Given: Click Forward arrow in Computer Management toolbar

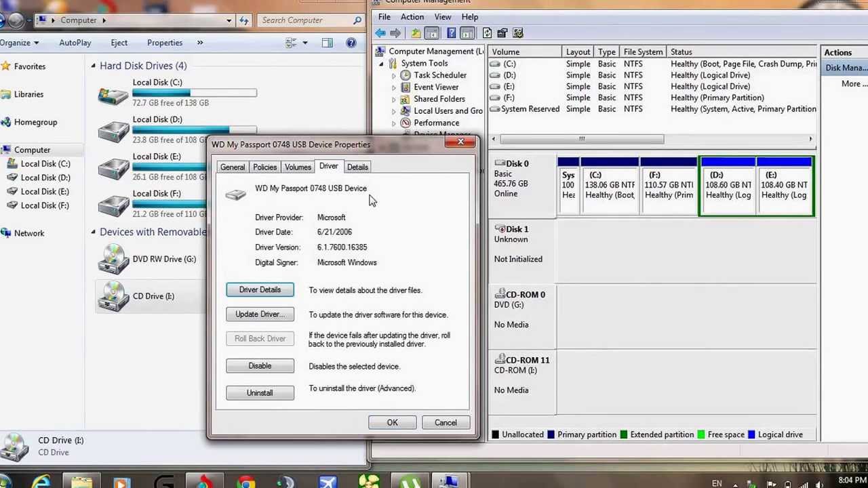Looking at the screenshot, I should (395, 33).
